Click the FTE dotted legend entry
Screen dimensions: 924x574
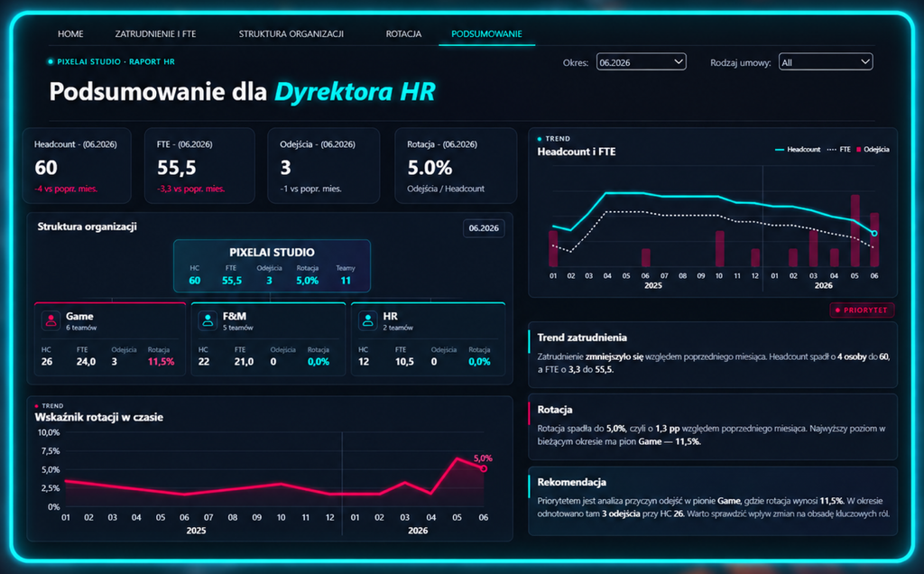click(838, 150)
